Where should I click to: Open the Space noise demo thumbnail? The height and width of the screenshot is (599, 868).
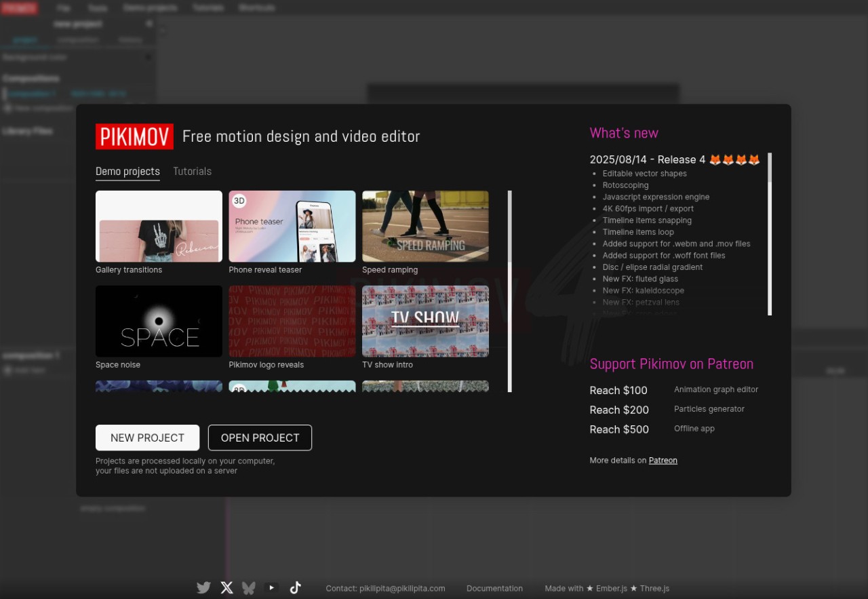[x=159, y=321]
